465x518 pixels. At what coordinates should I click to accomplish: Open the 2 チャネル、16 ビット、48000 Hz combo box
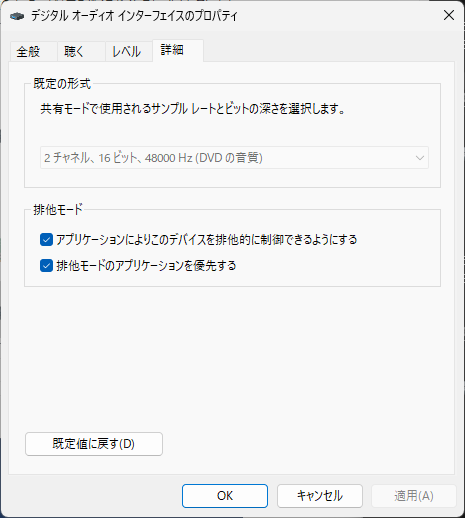coord(234,158)
